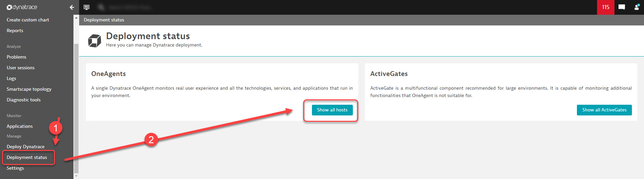Click the Dynatrace logo
Image resolution: width=644 pixels, height=179 pixels.
22,7
